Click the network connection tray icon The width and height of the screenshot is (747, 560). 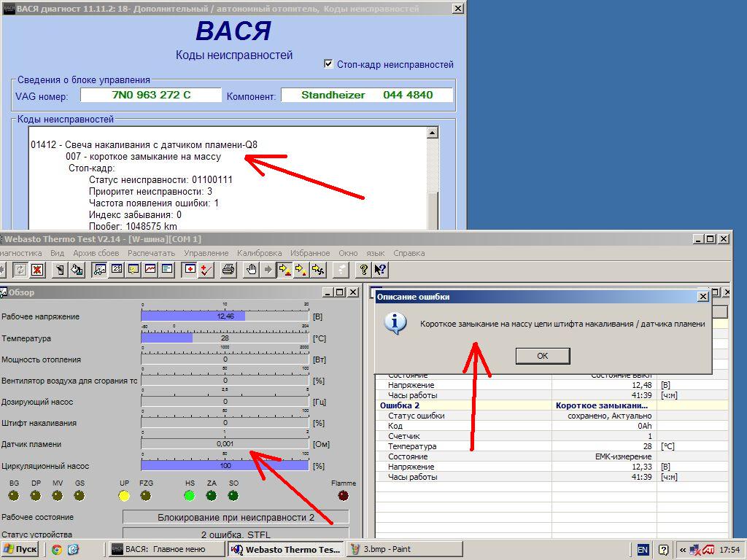coord(696,550)
